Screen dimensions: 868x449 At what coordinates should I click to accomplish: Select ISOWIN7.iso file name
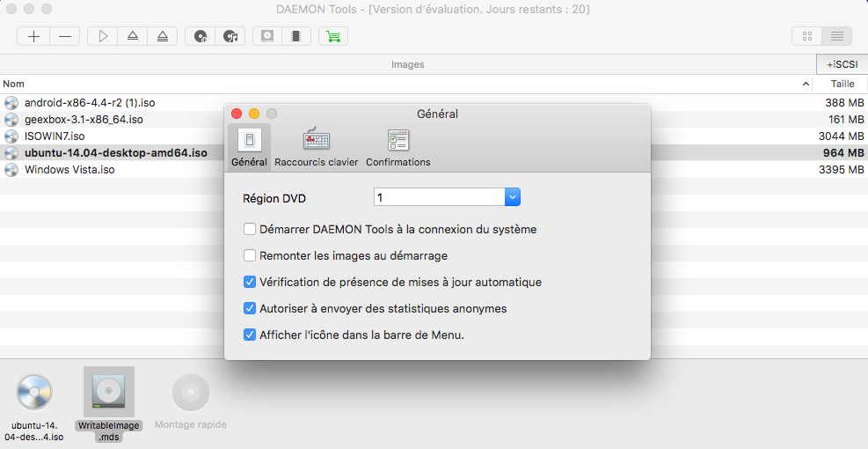click(55, 136)
